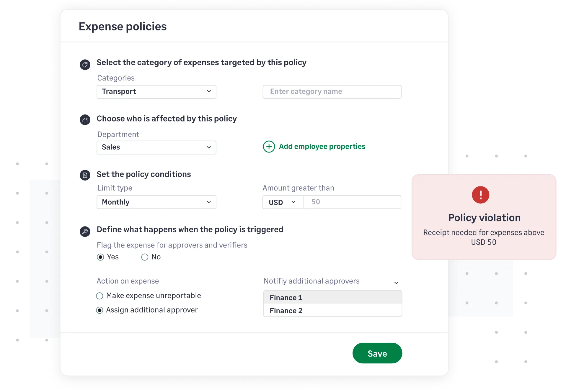Click the red exclamation icon on Policy violation alert

point(480,195)
